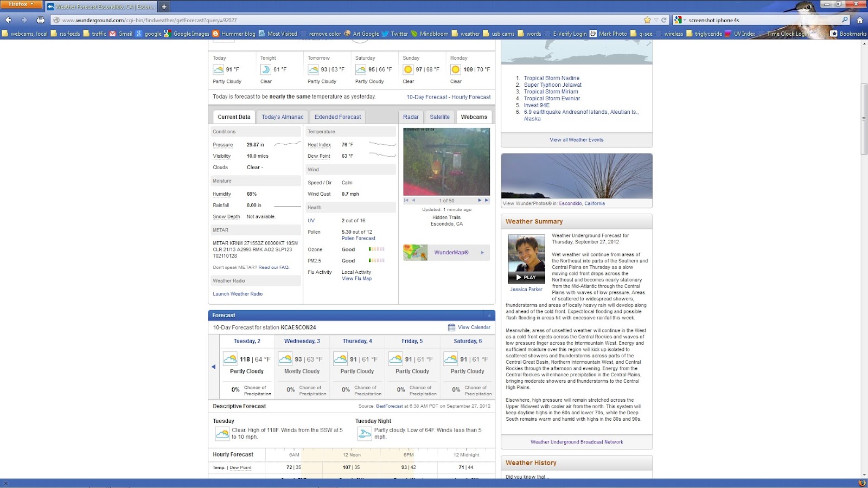Open the Hummer blog bookmark
Viewport: 868px width, 488px height.
point(234,34)
